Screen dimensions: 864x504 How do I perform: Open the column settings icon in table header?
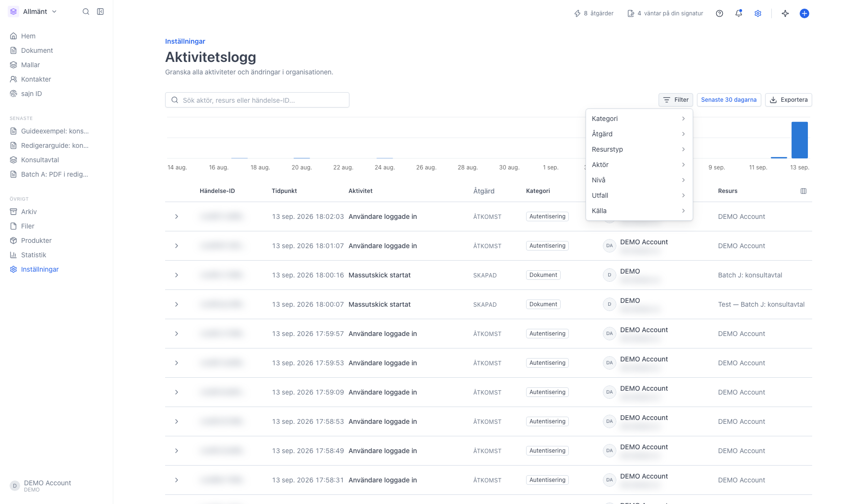pyautogui.click(x=804, y=191)
